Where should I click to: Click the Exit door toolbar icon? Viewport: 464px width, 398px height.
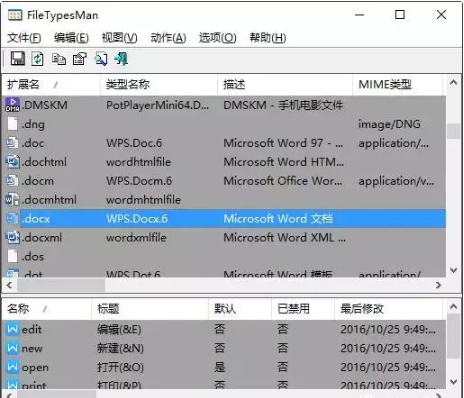pos(121,59)
